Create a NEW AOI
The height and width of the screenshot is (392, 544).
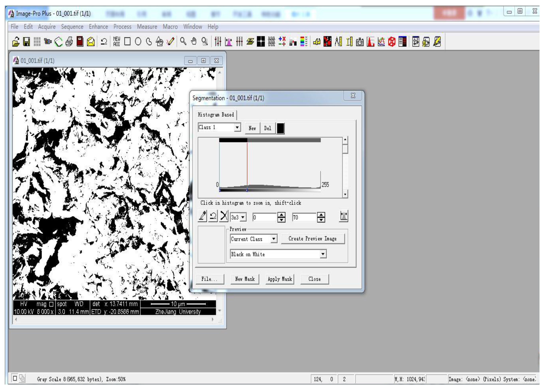point(117,42)
